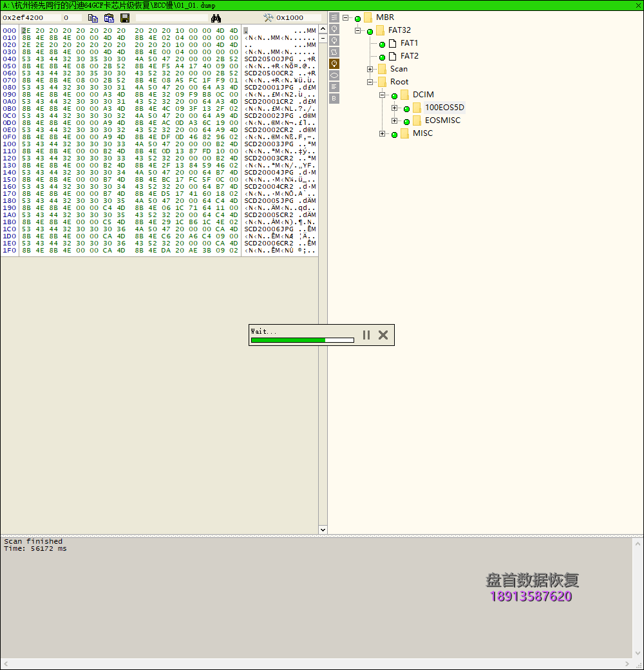Click hex row offset 040
The height and width of the screenshot is (670, 644).
coord(10,59)
